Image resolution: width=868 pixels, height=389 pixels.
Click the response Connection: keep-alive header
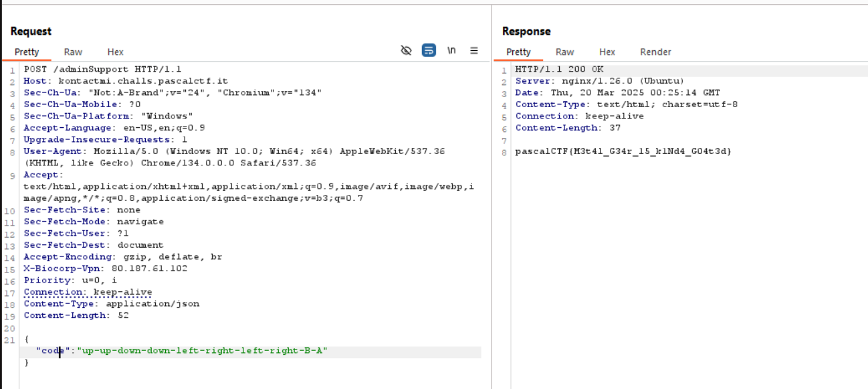pos(579,116)
